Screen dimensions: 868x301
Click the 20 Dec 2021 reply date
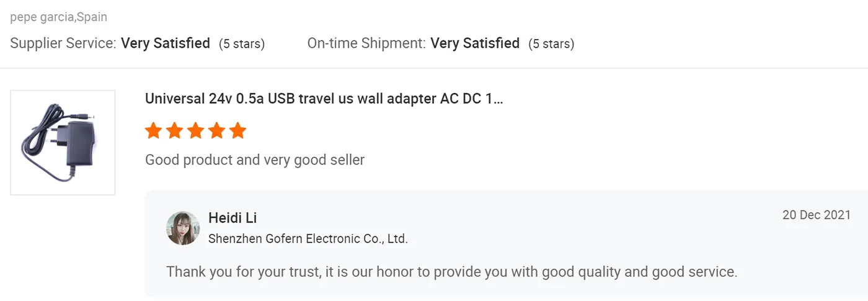[817, 215]
